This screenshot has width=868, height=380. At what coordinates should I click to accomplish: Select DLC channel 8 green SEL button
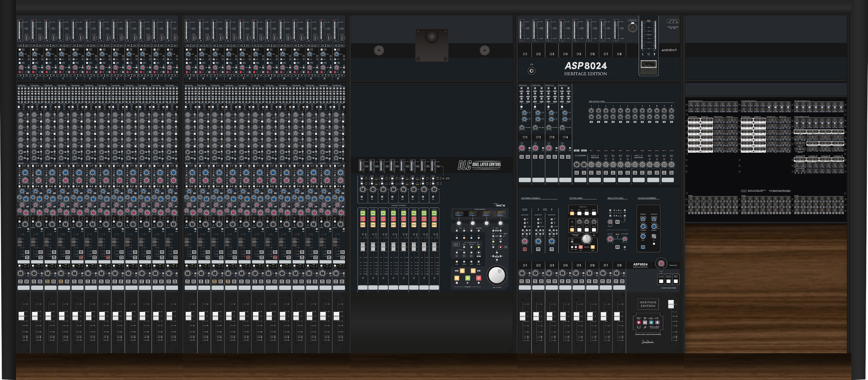click(x=434, y=213)
